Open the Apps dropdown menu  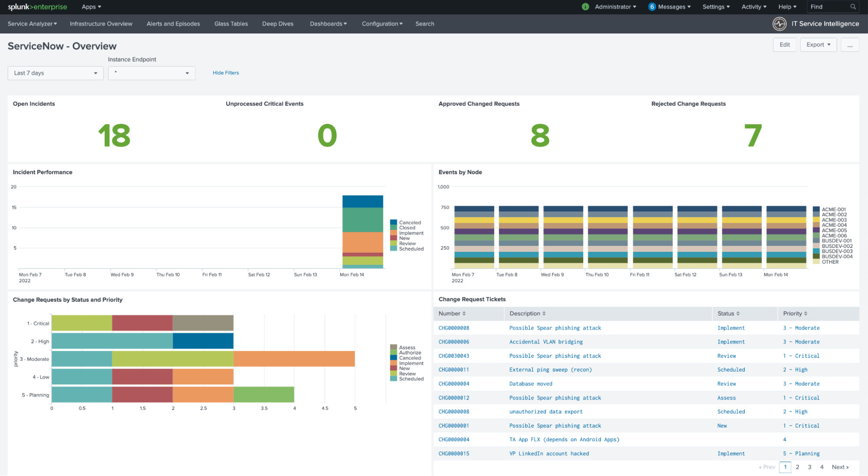[91, 7]
